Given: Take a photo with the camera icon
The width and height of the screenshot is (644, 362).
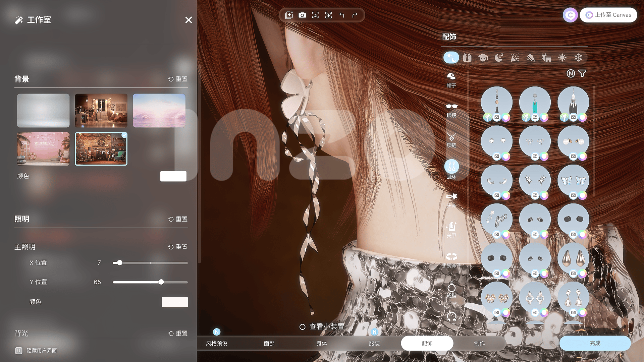Looking at the screenshot, I should [x=302, y=15].
